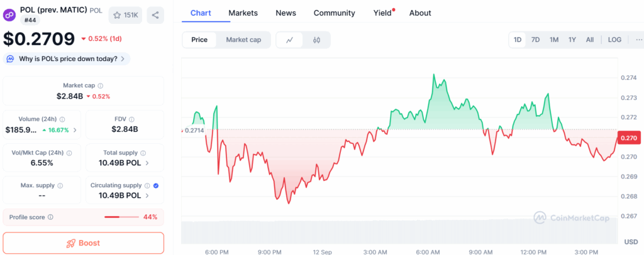
Task: Click the AI chat icon beside price question
Action: point(10,59)
